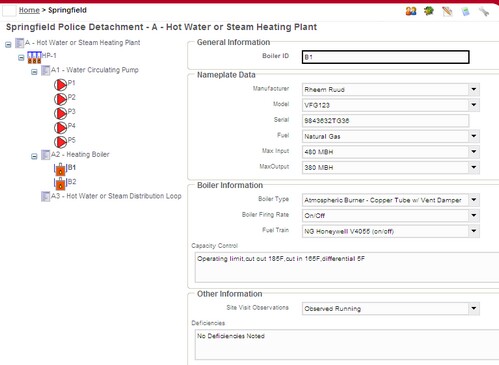Click in the Deficiencies text area

click(x=347, y=345)
